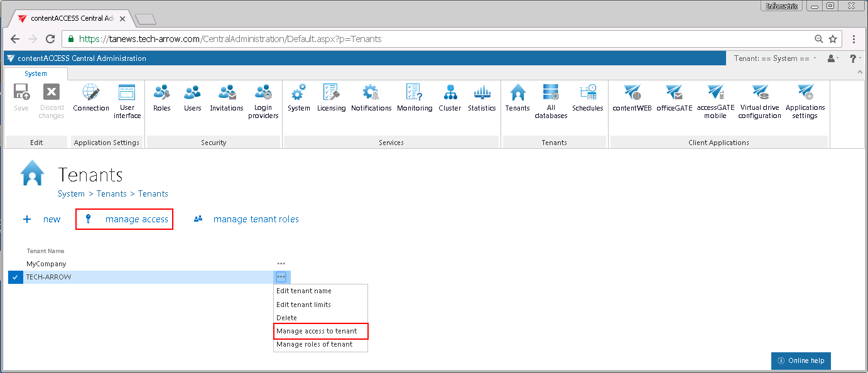The image size is (868, 373).
Task: Open the question mark help dropdown
Action: coord(855,58)
